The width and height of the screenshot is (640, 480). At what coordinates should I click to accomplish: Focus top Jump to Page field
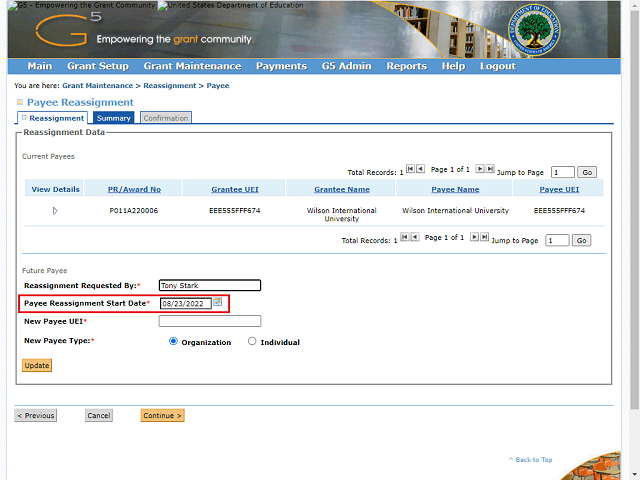[x=562, y=172]
